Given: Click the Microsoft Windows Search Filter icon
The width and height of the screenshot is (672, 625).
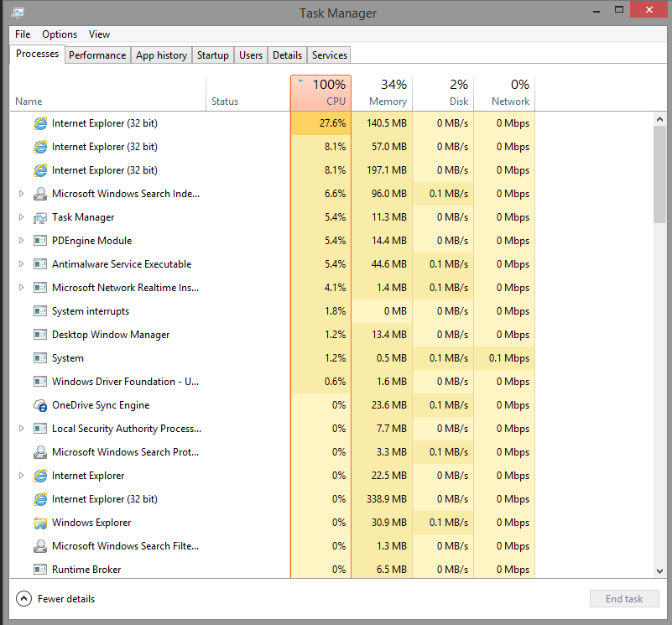Looking at the screenshot, I should click(40, 546).
